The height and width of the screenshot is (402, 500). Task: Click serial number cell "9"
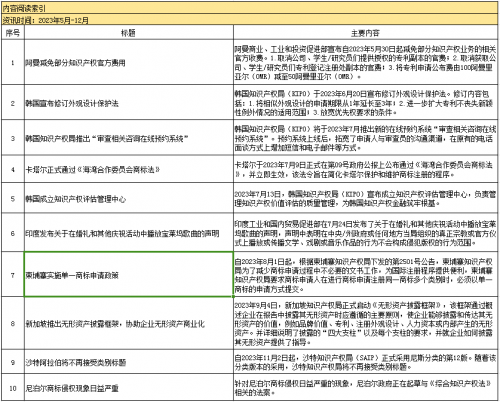click(13, 362)
